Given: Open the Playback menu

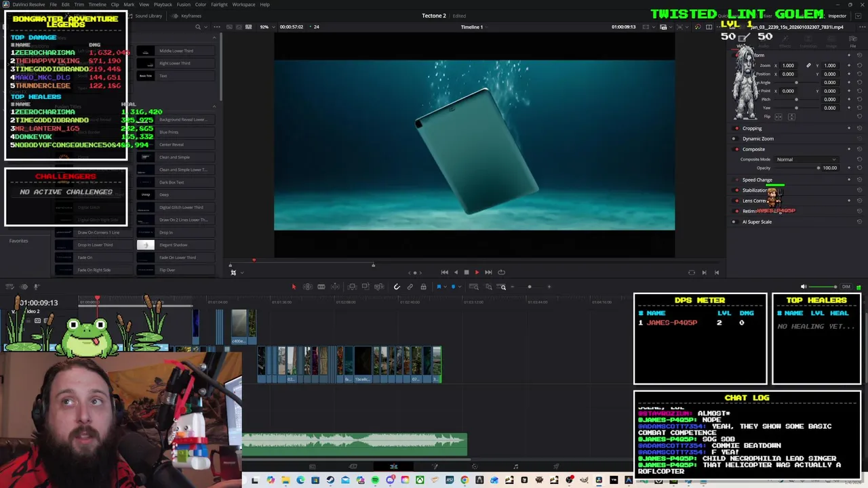Looking at the screenshot, I should 163,5.
